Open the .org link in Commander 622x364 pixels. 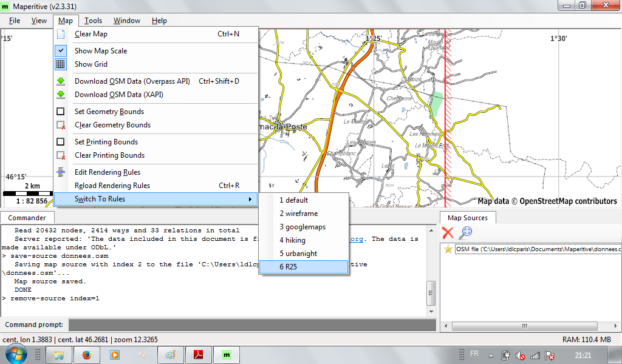pyautogui.click(x=356, y=239)
